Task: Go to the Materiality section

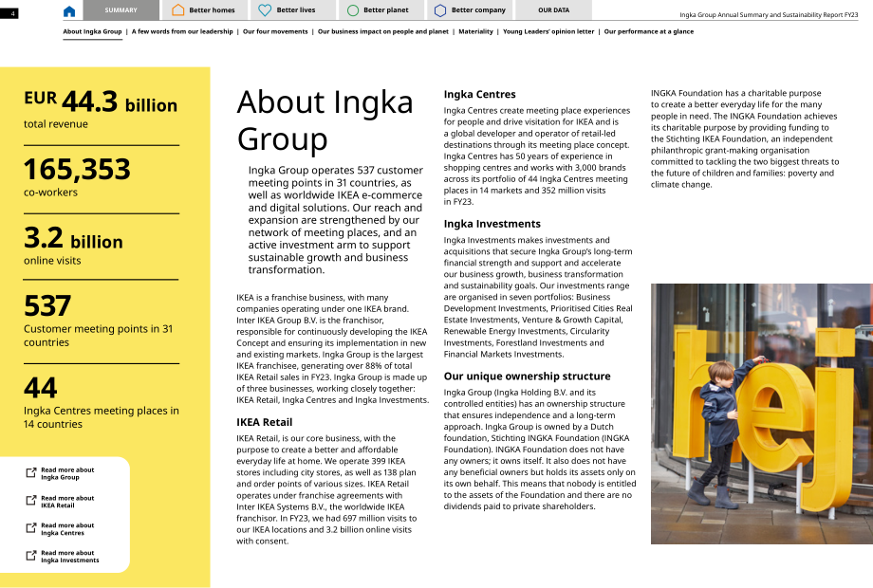Action: point(476,31)
